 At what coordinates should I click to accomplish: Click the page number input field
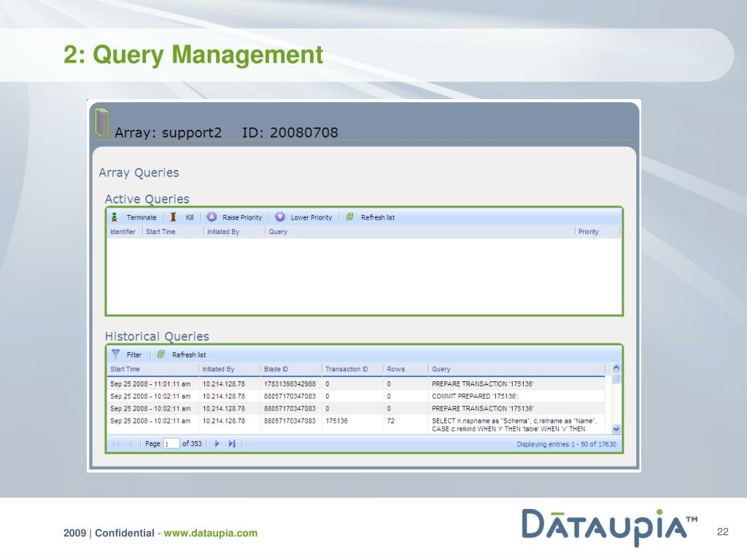(171, 443)
